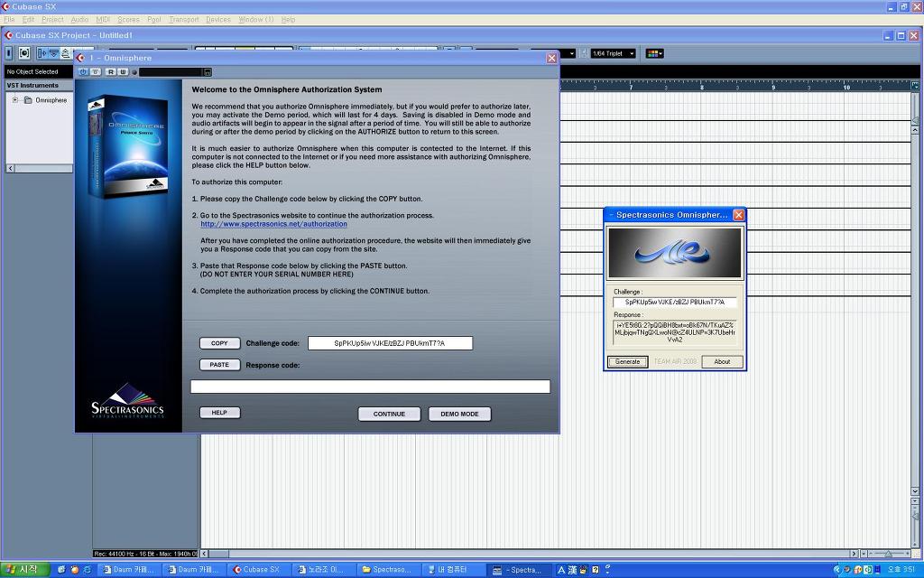Click the AiR logo banner in keygen
The width and height of the screenshot is (924, 578).
tap(674, 253)
